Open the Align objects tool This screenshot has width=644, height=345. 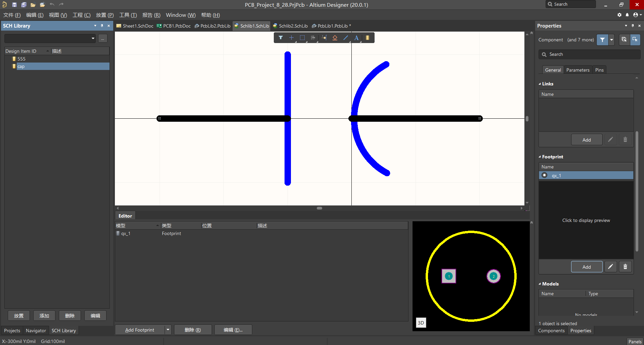pyautogui.click(x=313, y=38)
